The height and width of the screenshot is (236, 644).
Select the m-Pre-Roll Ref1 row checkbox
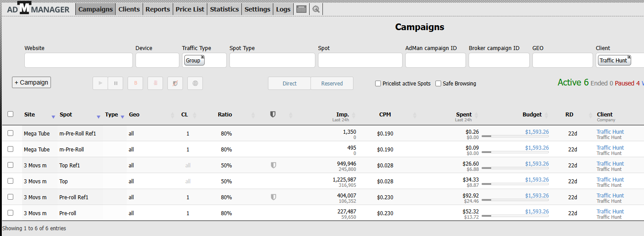tap(11, 133)
